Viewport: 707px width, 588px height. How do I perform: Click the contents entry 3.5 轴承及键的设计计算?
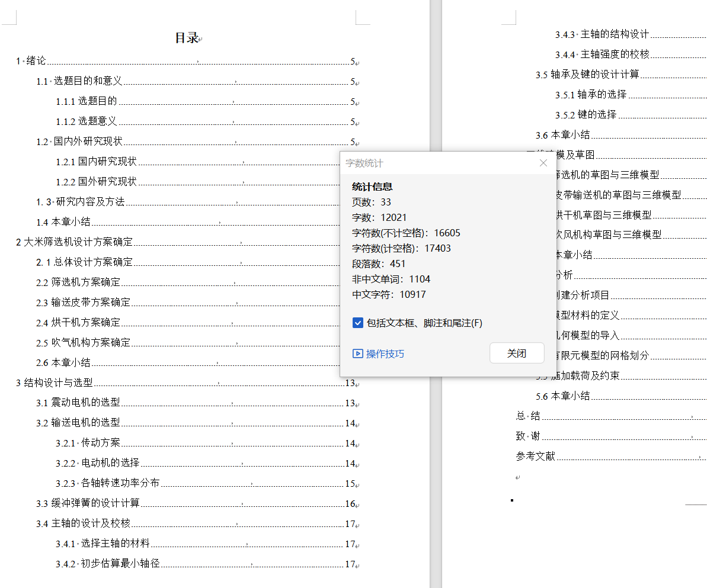click(621, 75)
